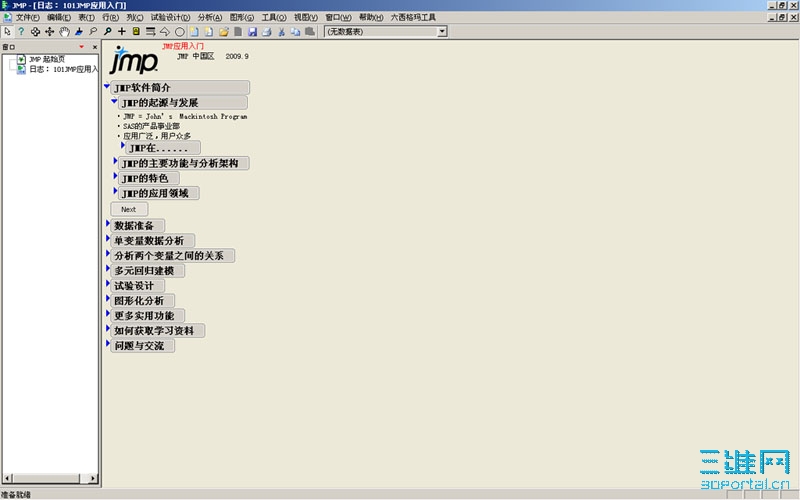The height and width of the screenshot is (500, 800).
Task: Click the red triangle in 窗口 panel
Action: 82,47
